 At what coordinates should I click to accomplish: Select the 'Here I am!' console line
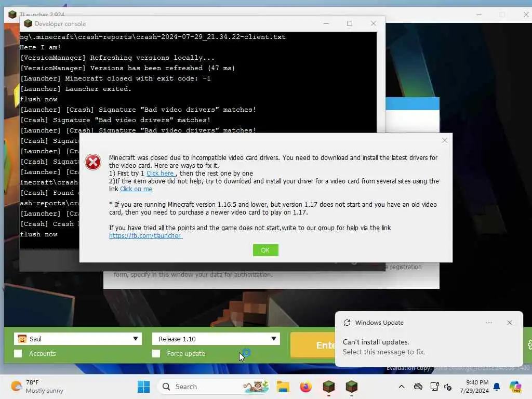click(x=40, y=47)
